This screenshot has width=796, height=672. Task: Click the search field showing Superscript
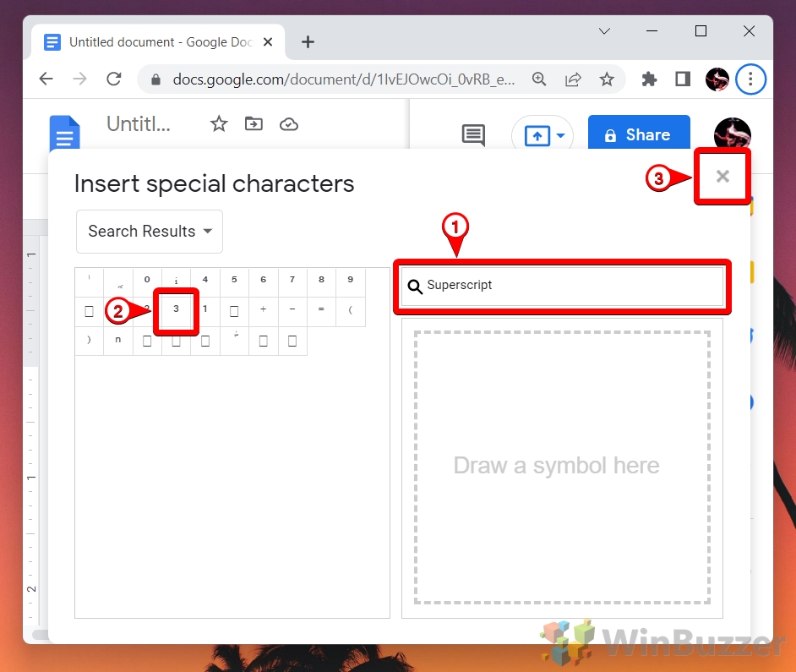[x=562, y=286]
